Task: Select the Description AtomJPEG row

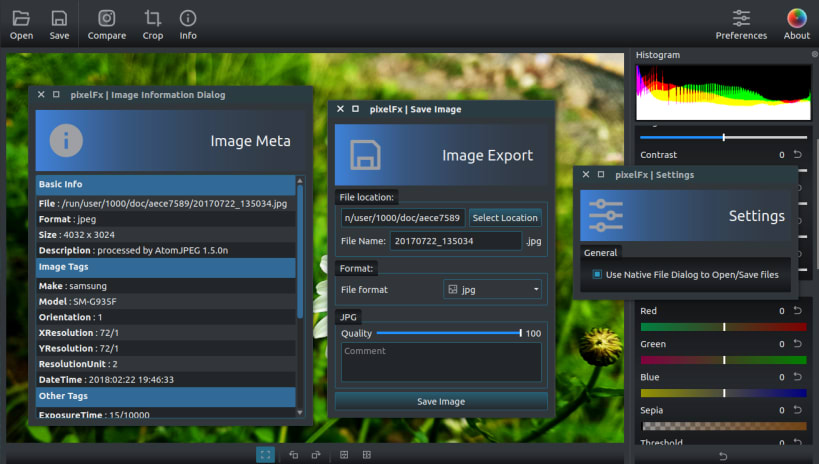Action: (166, 250)
